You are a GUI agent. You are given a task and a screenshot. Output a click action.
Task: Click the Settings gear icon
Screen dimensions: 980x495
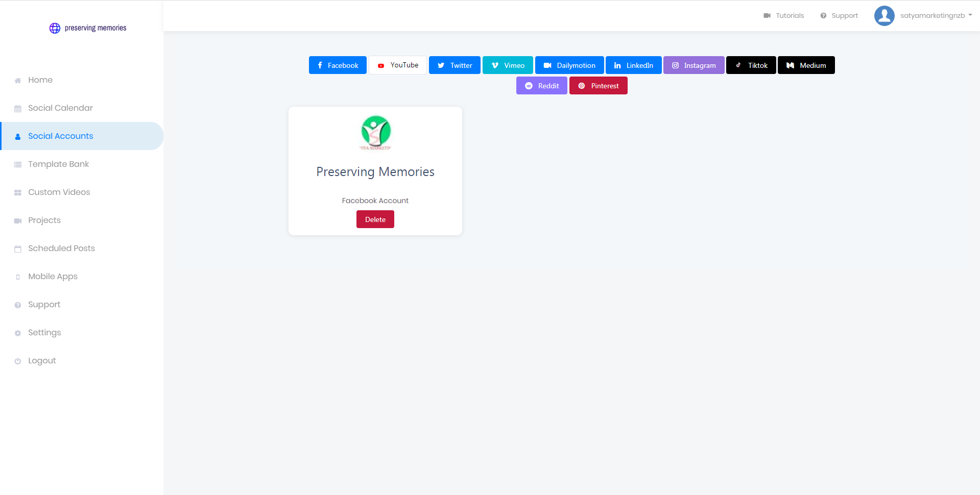(18, 333)
